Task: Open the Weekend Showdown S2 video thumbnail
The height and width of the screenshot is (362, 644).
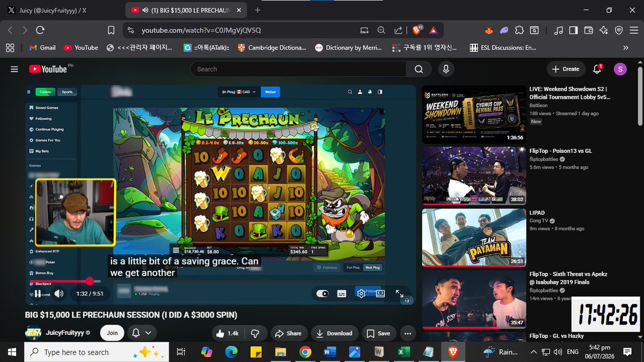Action: (474, 114)
